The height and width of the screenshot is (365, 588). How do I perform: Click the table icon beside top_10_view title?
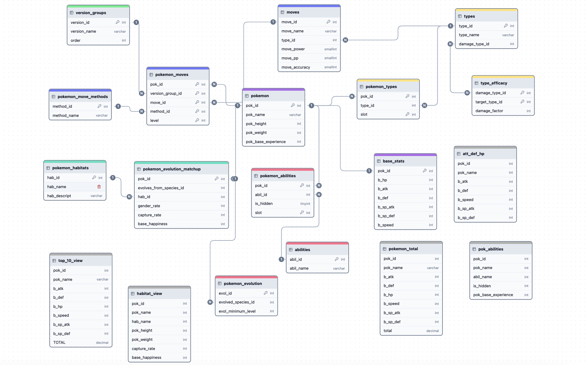pos(54,261)
